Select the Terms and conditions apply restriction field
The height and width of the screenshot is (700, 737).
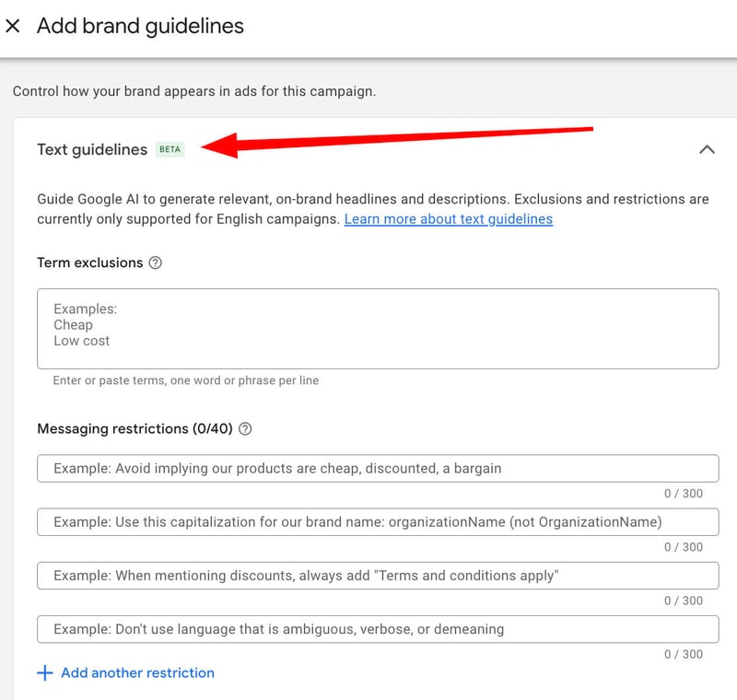pos(378,575)
